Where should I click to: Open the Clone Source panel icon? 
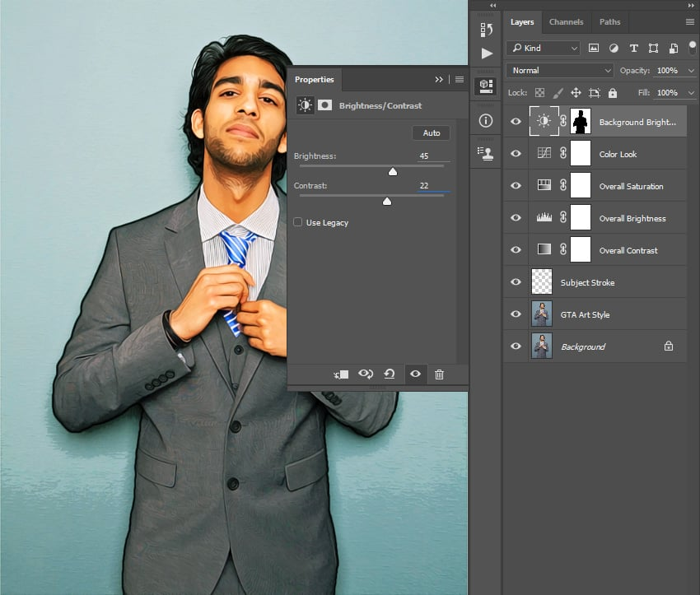click(x=485, y=153)
